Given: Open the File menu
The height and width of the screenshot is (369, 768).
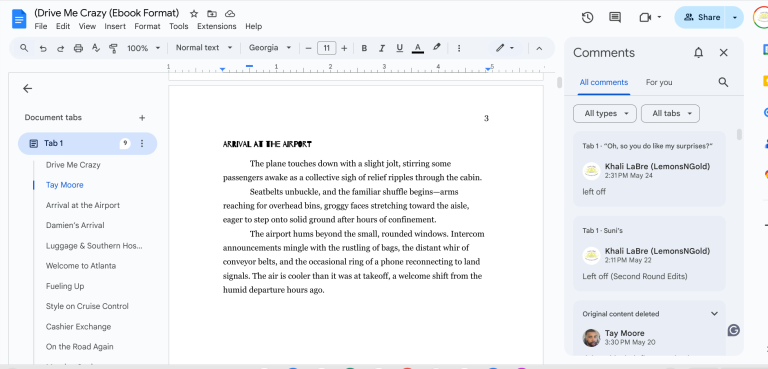Looking at the screenshot, I should click(x=41, y=26).
